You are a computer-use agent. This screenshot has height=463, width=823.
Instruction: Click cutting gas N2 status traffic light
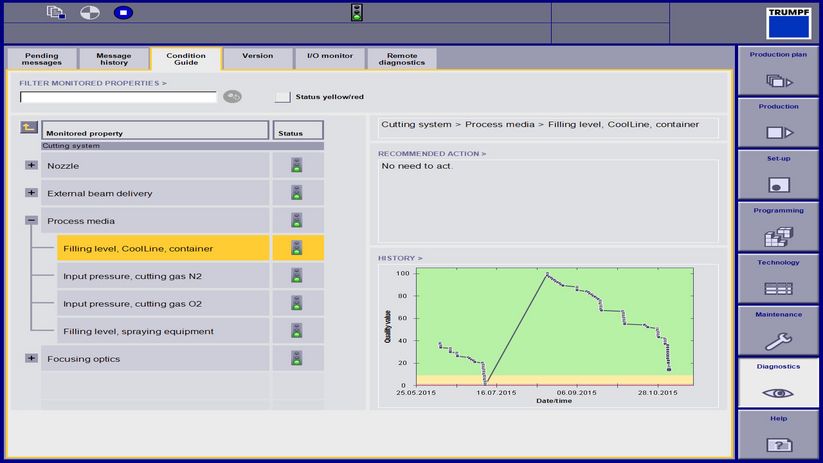pyautogui.click(x=297, y=276)
